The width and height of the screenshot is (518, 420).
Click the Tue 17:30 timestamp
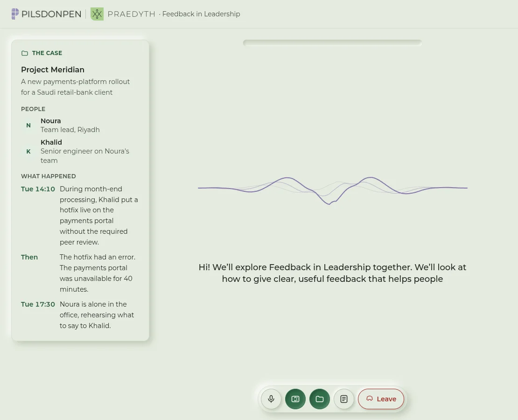[38, 304]
